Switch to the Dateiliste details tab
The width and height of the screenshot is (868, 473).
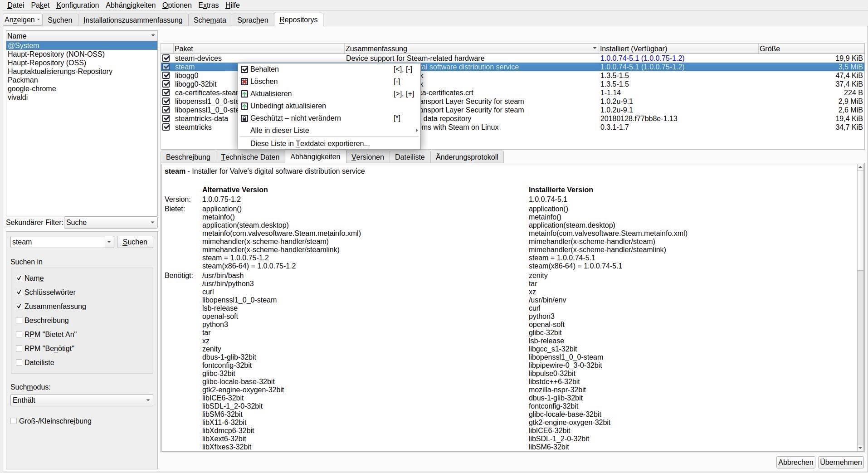point(410,157)
